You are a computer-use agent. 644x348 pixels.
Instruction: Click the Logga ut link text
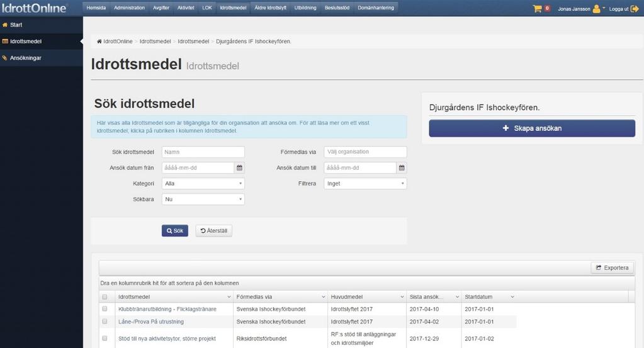coord(619,9)
